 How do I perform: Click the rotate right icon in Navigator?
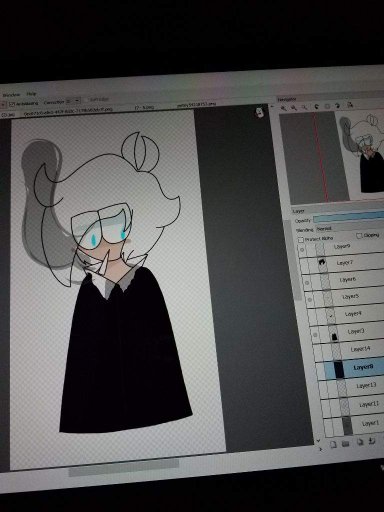pos(338,106)
